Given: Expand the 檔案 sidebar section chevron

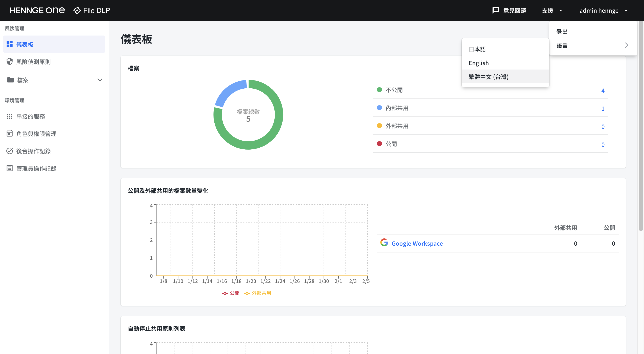Looking at the screenshot, I should 100,80.
